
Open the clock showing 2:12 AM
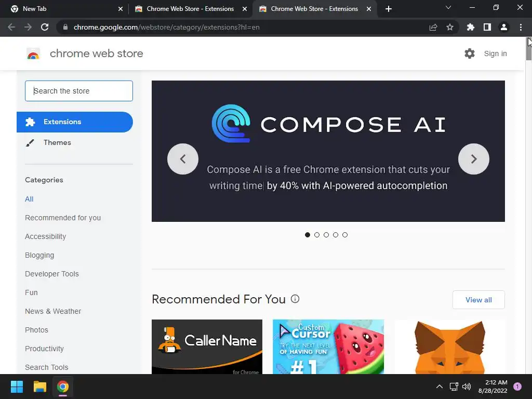click(493, 387)
